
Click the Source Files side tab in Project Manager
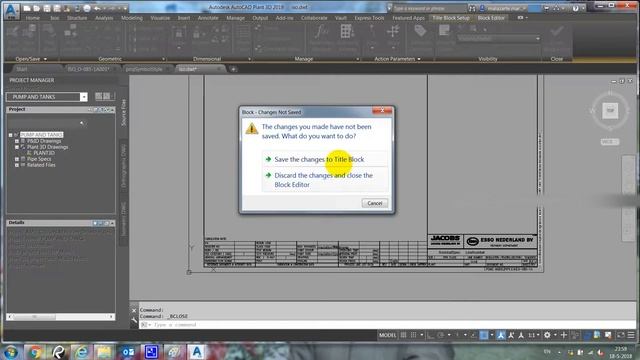click(124, 112)
